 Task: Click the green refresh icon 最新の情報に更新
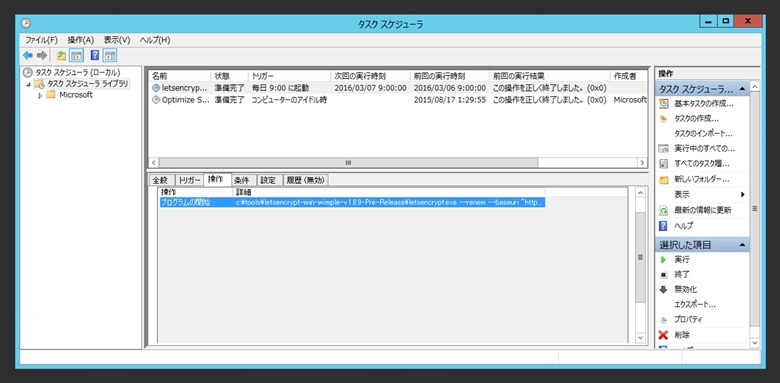[663, 210]
